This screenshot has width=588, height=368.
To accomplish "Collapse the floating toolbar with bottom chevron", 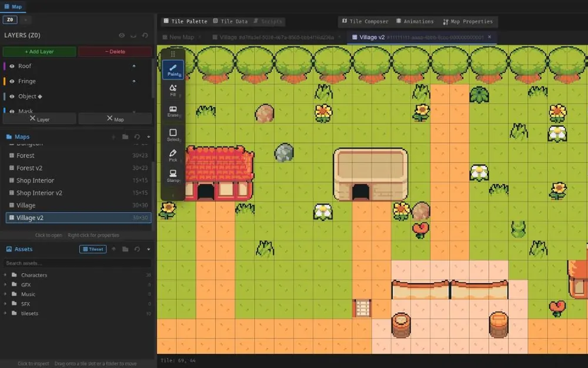I will 173,195.
